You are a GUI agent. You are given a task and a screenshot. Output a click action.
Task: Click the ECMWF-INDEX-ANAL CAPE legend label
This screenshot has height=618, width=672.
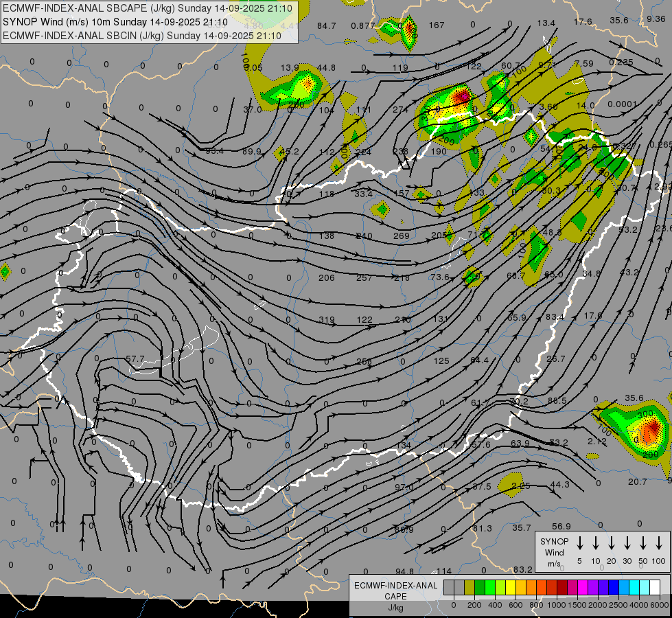pyautogui.click(x=395, y=591)
